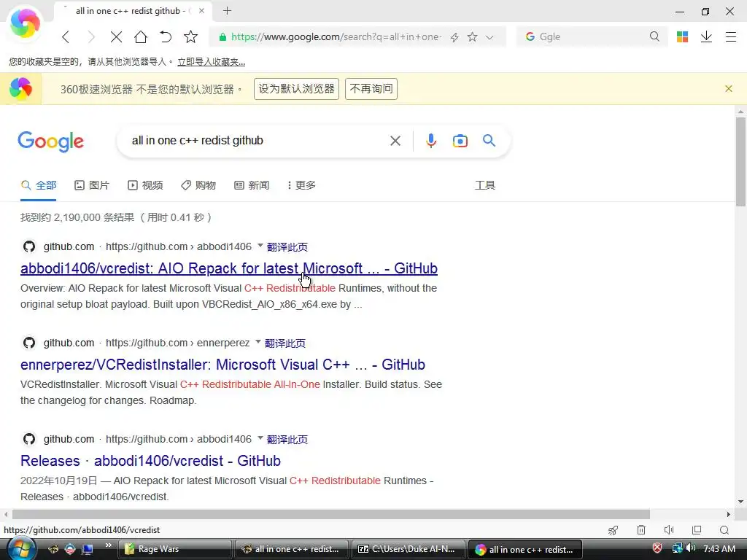Screen dimensions: 747x560
Task: Switch to the 新闻 tab
Action: point(252,185)
